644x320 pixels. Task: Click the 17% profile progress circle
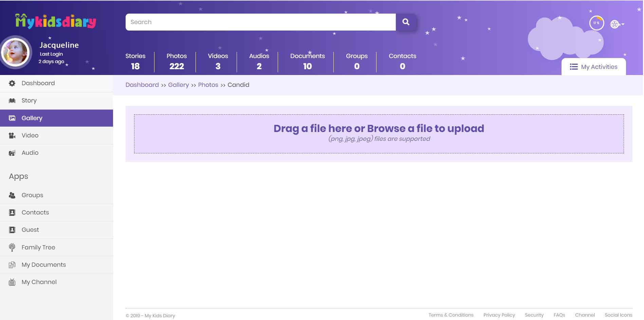tap(596, 23)
